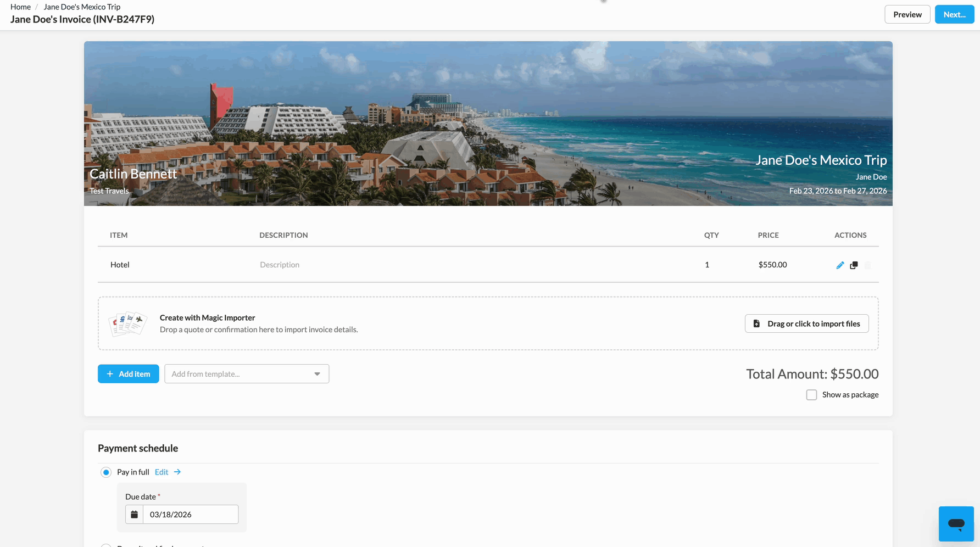
Task: Open Jane Doe's Mexico Trip breadcrumb
Action: click(82, 7)
